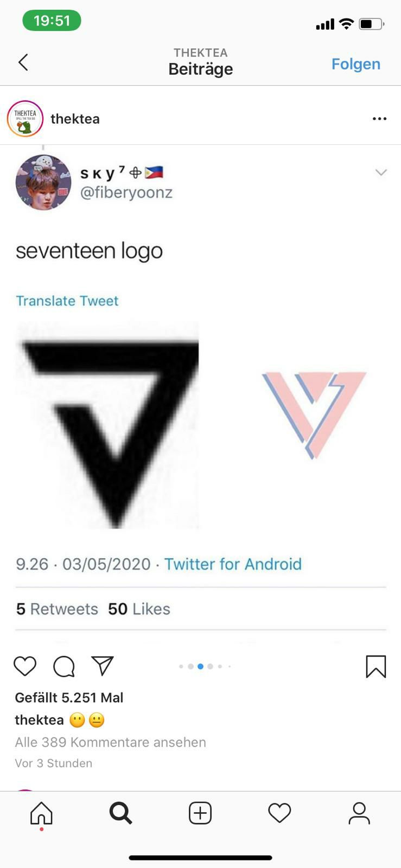
Task: Open the Search tab
Action: point(120,813)
